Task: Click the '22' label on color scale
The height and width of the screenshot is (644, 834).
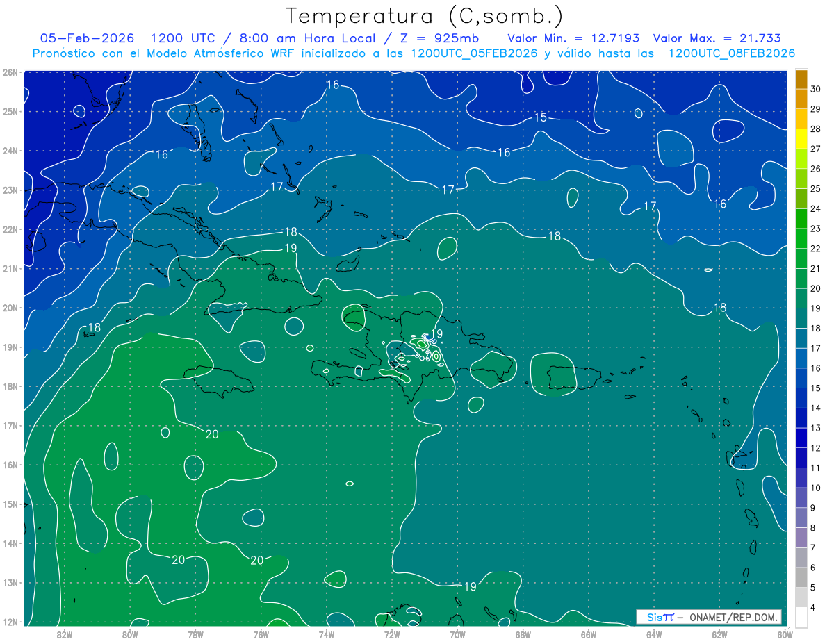Action: (816, 249)
